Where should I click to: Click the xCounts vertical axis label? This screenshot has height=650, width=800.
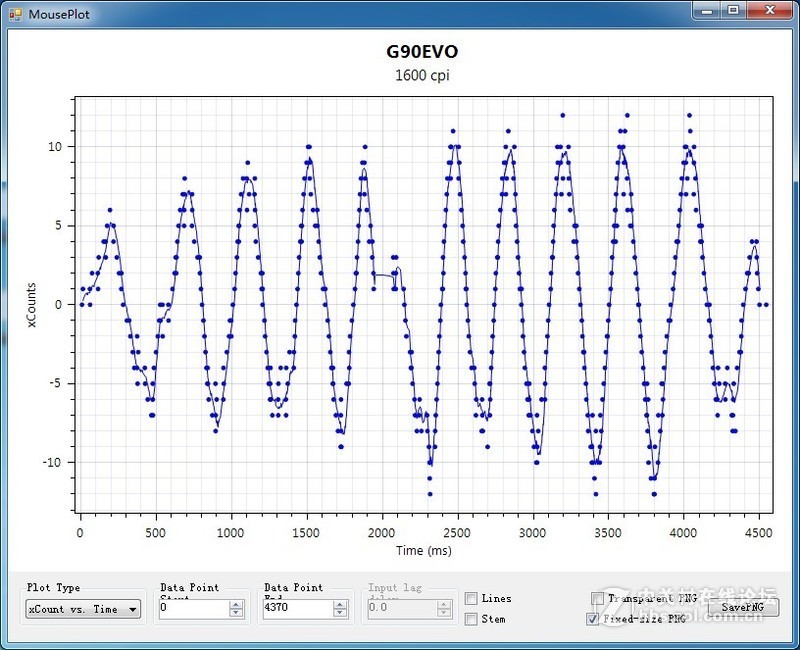pyautogui.click(x=31, y=306)
